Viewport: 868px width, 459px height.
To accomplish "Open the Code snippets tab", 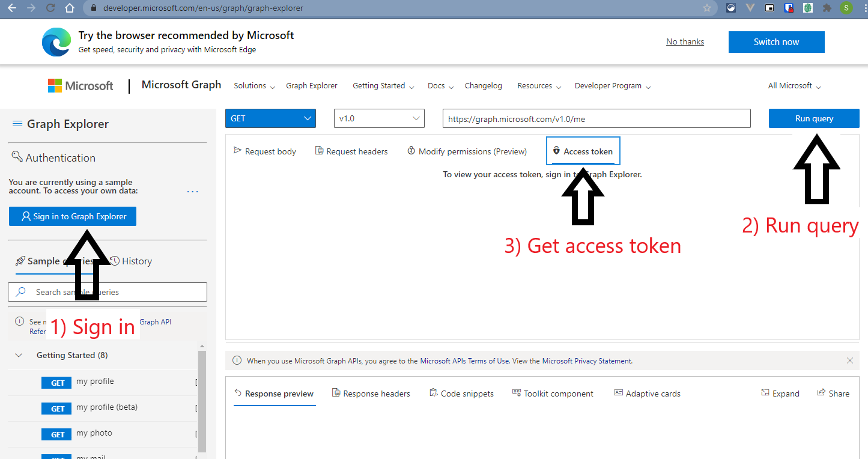I will [x=461, y=394].
